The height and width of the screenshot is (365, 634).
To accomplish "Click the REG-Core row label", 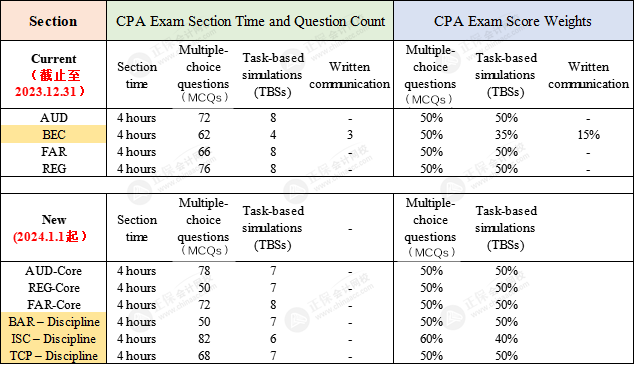I will pos(53,288).
